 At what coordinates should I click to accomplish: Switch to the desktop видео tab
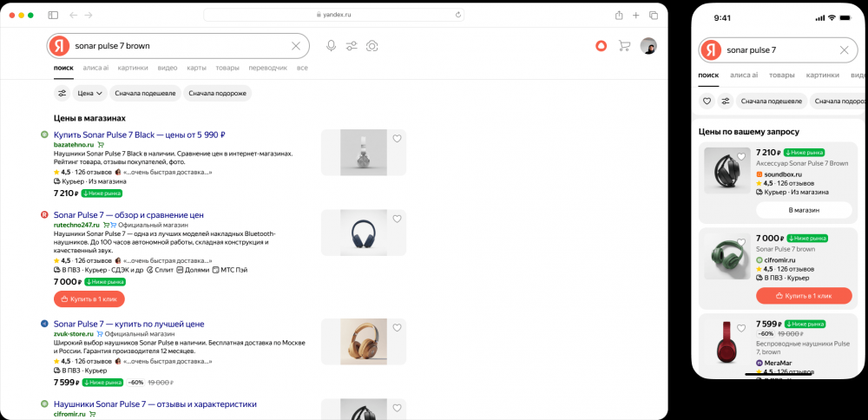[168, 68]
